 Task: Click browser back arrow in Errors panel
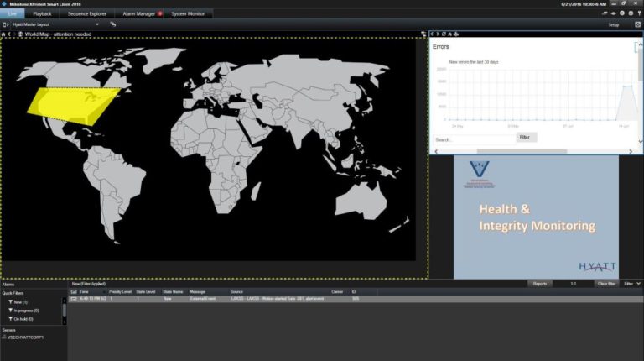coord(432,34)
